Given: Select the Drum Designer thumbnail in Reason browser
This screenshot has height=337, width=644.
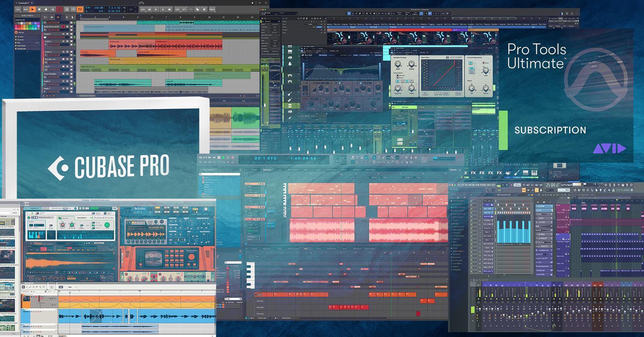Looking at the screenshot, I should pos(7,222).
